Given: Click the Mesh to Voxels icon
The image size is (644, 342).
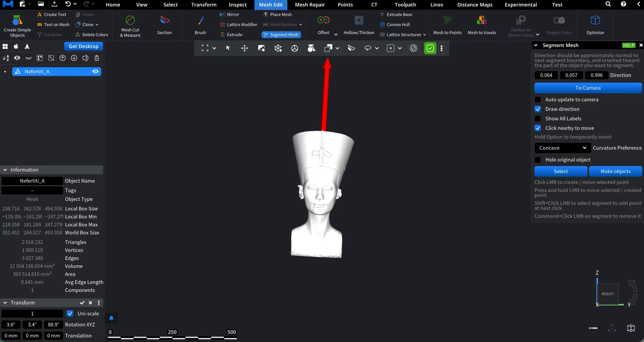Looking at the screenshot, I should (481, 20).
